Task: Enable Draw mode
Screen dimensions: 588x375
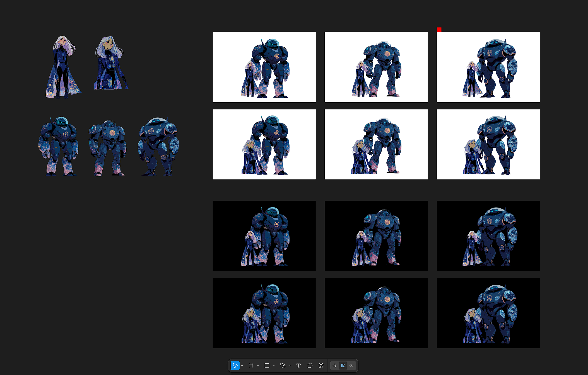Action: (335, 366)
